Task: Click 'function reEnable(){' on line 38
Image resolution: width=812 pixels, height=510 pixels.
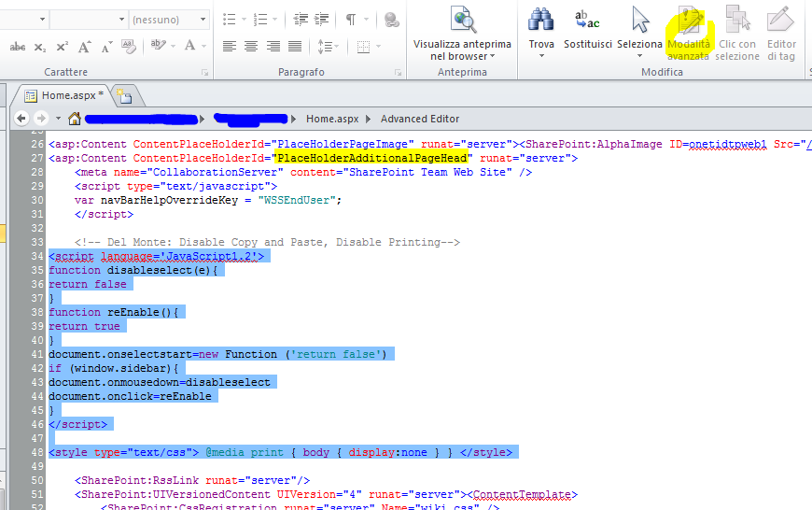Action: tap(114, 312)
